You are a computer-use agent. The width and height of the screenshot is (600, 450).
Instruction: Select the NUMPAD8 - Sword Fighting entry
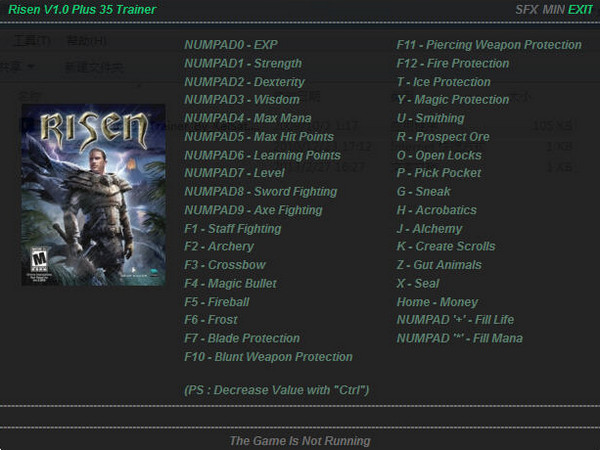261,191
